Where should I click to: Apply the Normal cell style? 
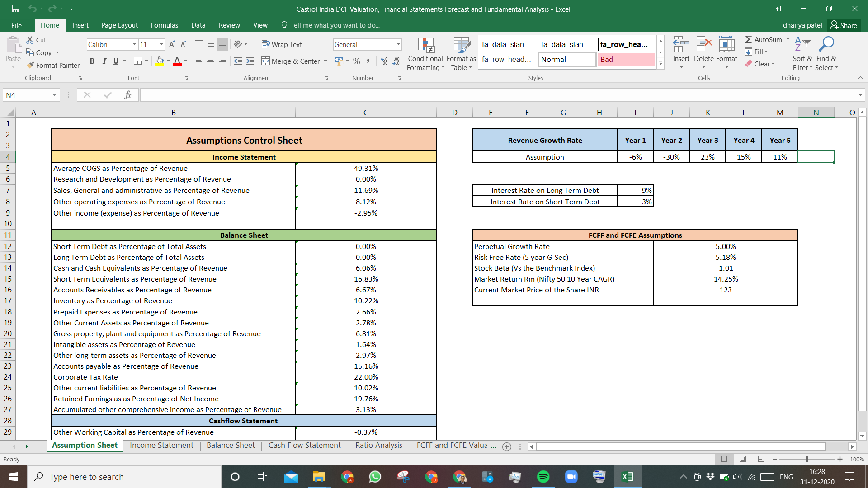coord(567,60)
